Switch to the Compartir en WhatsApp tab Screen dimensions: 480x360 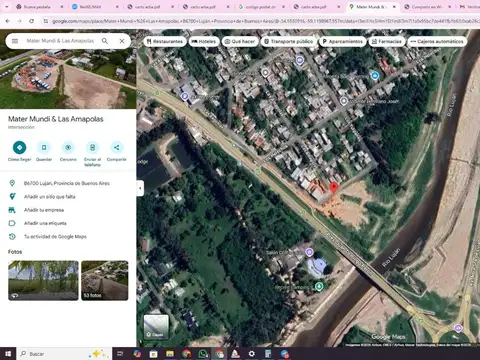[x=427, y=7]
